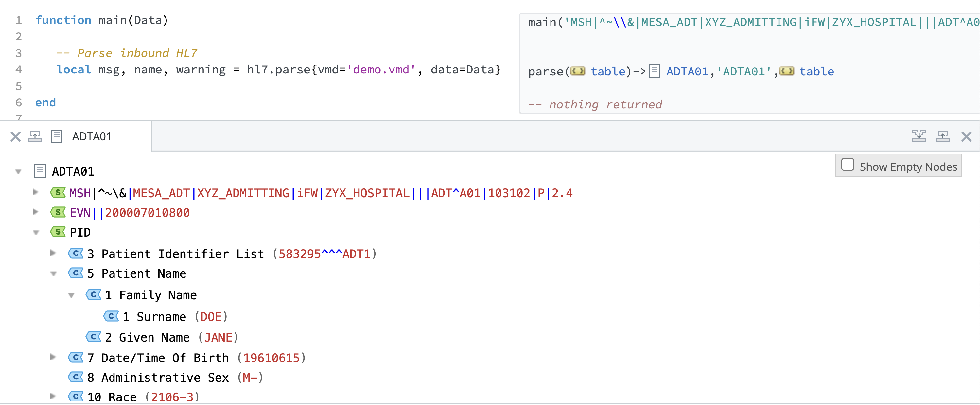Click the Show Empty Nodes label
Viewport: 980px width, 405px height.
[x=908, y=167]
